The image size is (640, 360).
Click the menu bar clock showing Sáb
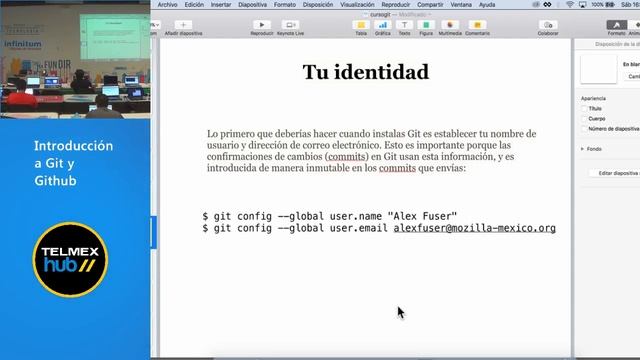[x=631, y=4]
